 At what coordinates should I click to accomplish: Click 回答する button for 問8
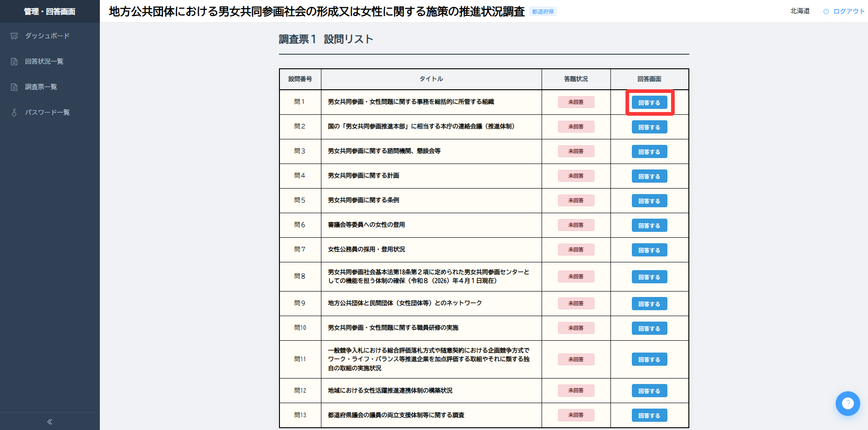coord(649,277)
